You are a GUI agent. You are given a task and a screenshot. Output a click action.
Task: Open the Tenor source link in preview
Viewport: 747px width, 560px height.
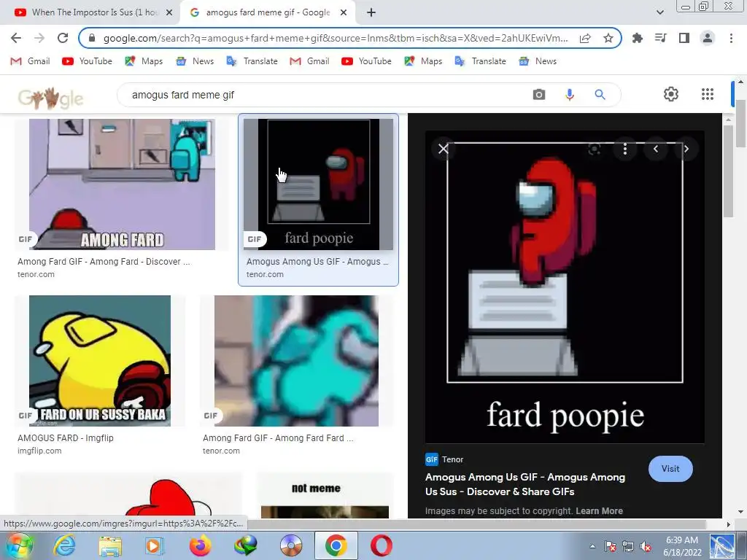444,459
